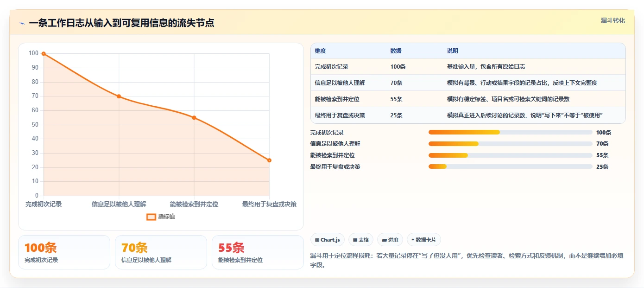Click the 55条 data card
Image resolution: width=644 pixels, height=288 pixels.
coord(258,252)
